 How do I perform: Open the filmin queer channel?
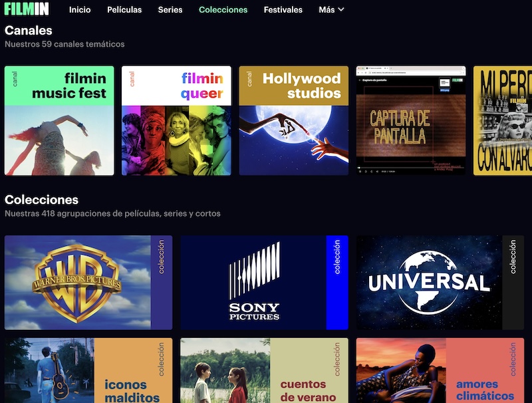176,120
